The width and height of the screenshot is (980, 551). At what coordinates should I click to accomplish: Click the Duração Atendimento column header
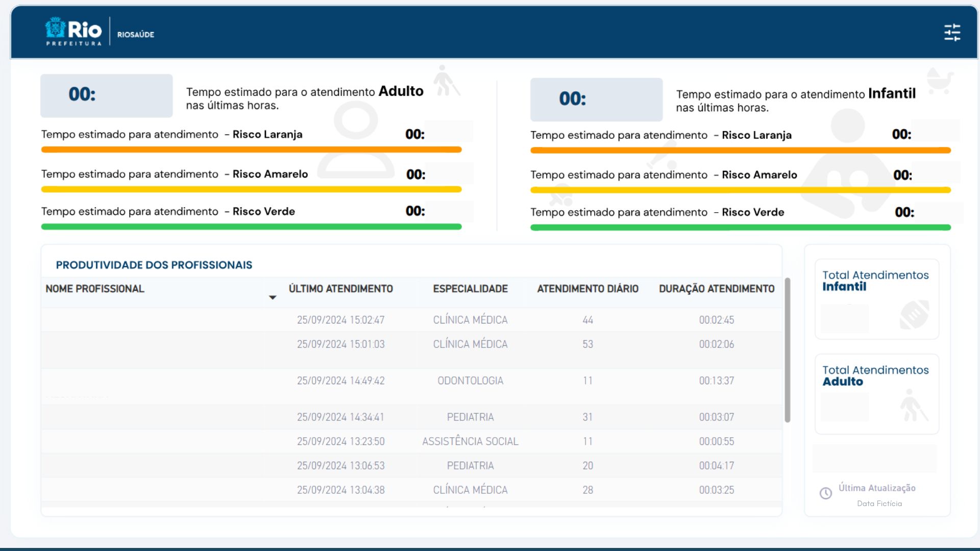(x=716, y=289)
